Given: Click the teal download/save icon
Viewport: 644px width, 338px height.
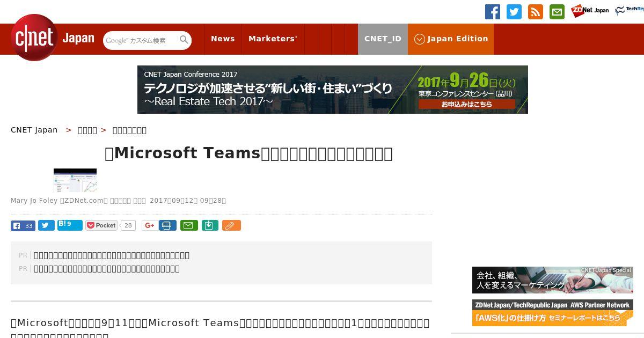Looking at the screenshot, I should click(x=210, y=225).
